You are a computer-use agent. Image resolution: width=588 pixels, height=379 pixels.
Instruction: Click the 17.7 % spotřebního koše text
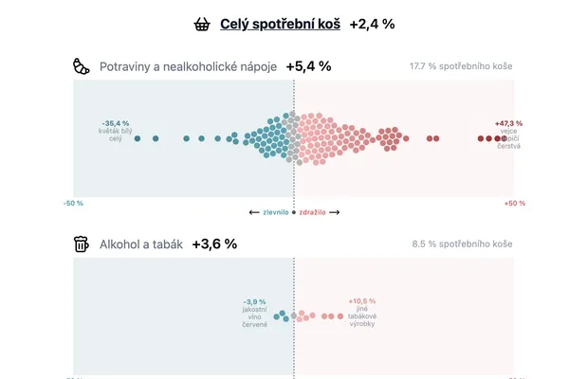click(461, 66)
